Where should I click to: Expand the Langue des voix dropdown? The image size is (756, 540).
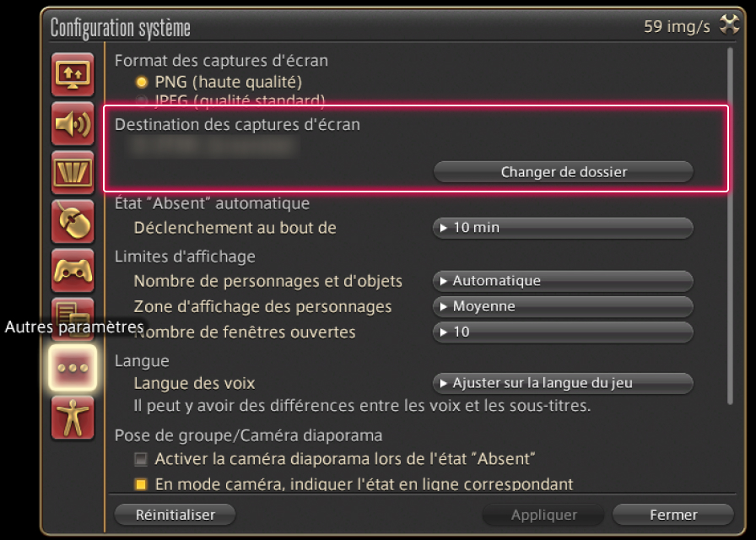tap(563, 383)
